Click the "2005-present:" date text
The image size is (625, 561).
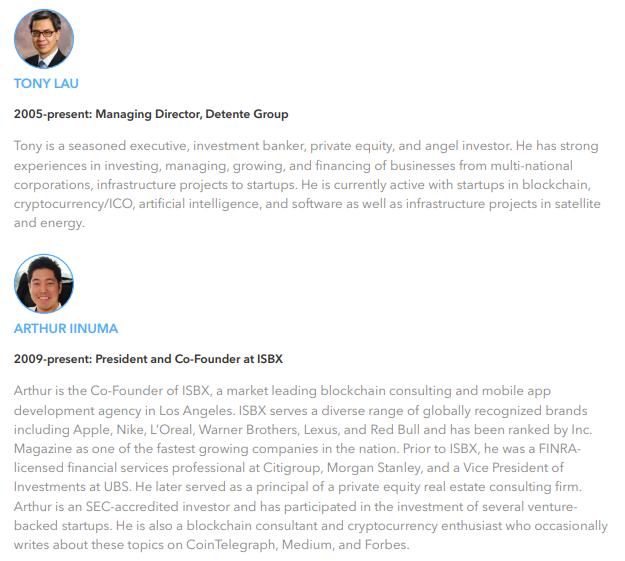53,114
